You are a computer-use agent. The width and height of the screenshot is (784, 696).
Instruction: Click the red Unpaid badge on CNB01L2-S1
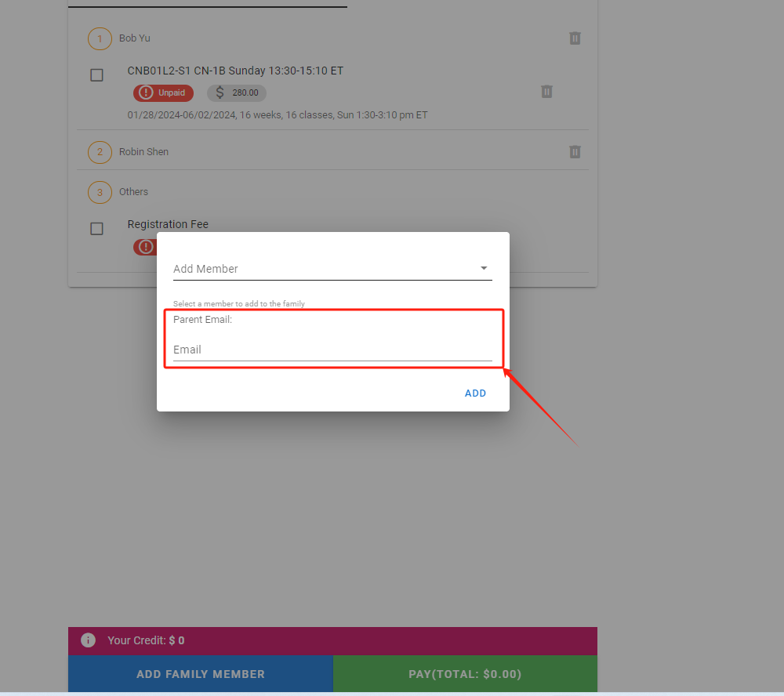click(163, 92)
